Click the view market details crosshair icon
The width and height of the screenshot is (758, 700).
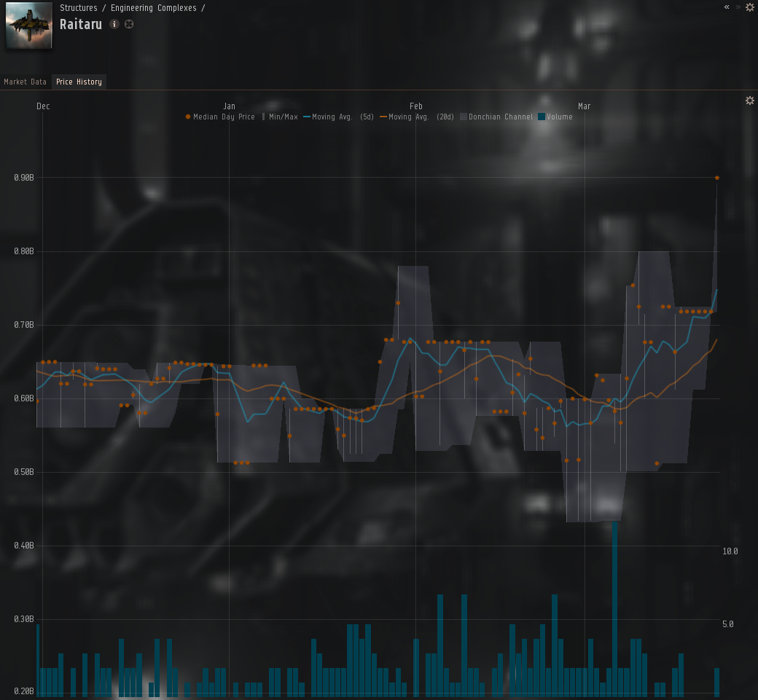[129, 24]
